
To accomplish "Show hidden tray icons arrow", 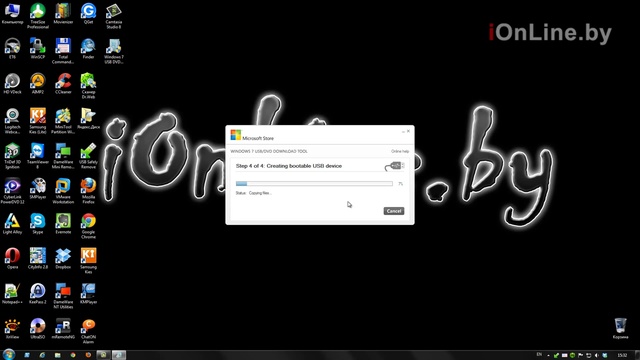I will pyautogui.click(x=548, y=356).
